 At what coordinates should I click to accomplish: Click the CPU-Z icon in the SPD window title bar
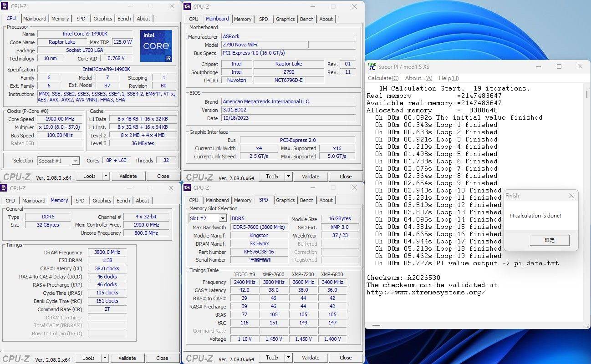click(x=187, y=187)
